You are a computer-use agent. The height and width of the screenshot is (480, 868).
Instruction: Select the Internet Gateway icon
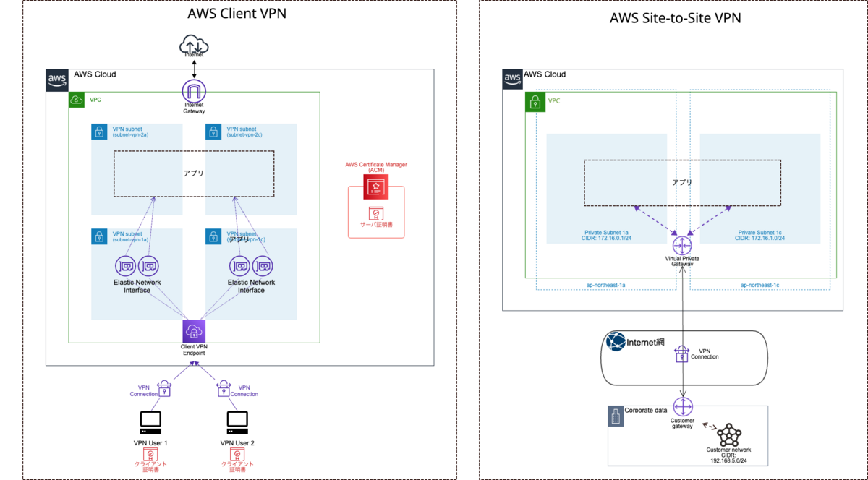194,90
